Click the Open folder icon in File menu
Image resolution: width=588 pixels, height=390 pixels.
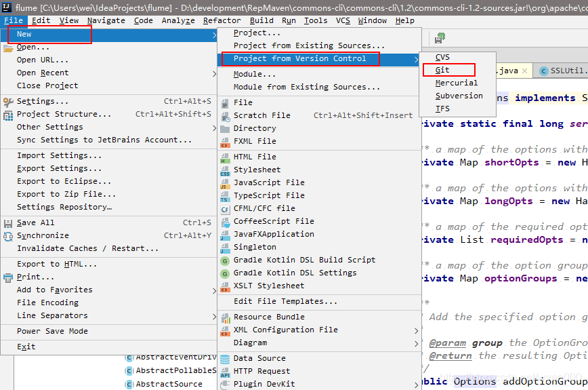pos(8,48)
